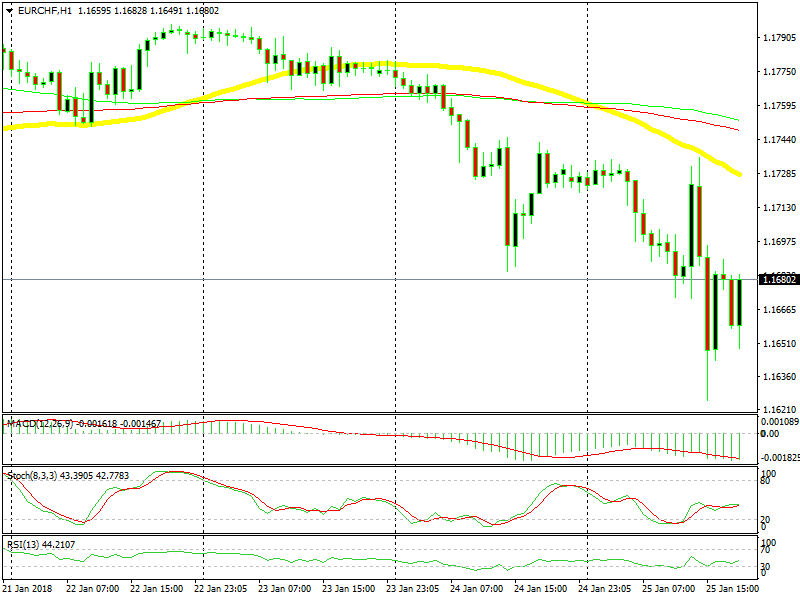Screen dimensions: 800x600
Task: Select the current price tag 1.16802
Action: coord(779,280)
